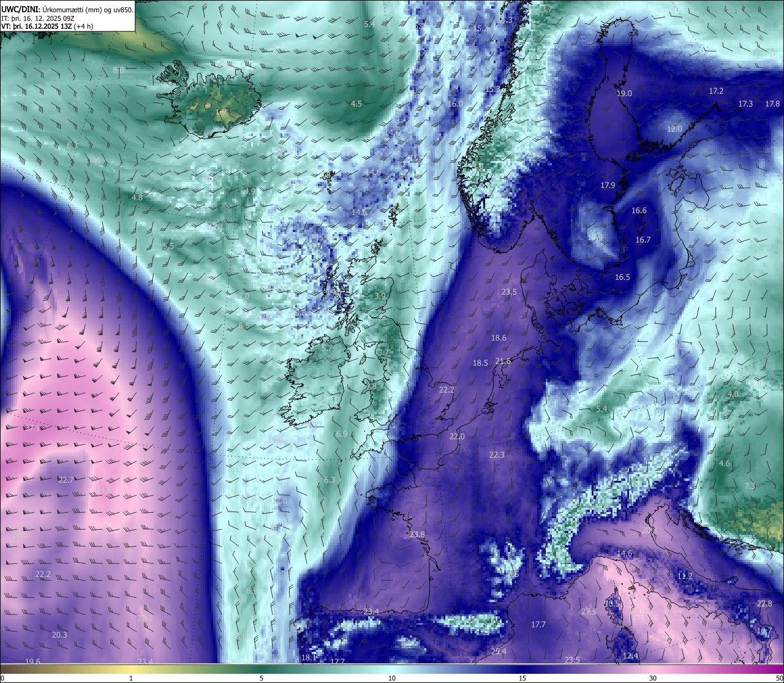
Task: Click the 21.6 value label
Action: [503, 361]
